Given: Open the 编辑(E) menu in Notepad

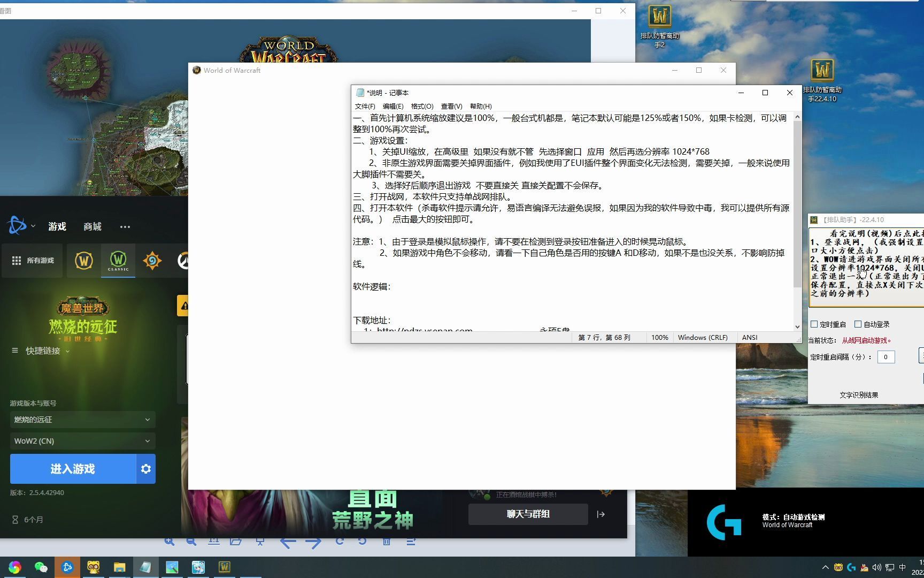Looking at the screenshot, I should click(x=393, y=107).
